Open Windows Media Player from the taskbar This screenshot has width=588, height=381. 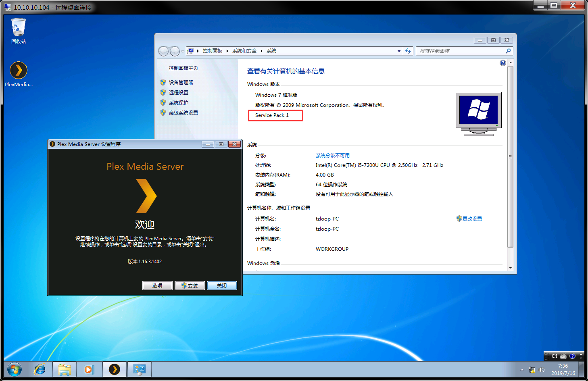[x=89, y=369]
